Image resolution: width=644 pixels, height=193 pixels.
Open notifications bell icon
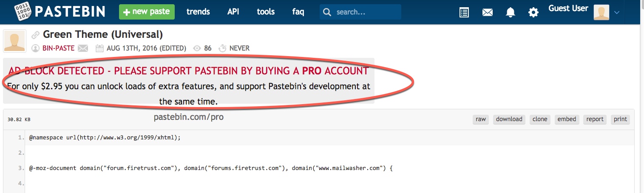click(510, 12)
